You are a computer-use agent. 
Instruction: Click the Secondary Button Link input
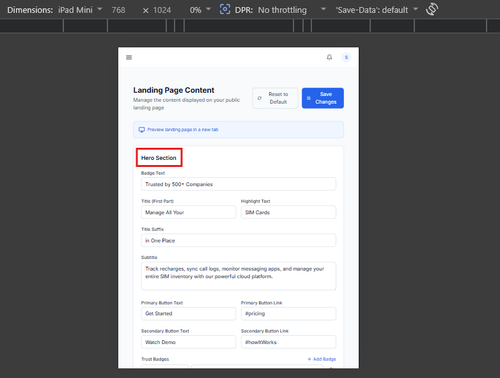pos(289,342)
